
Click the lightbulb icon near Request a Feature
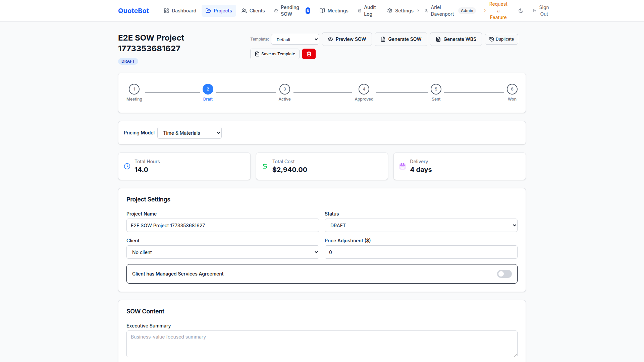484,10
